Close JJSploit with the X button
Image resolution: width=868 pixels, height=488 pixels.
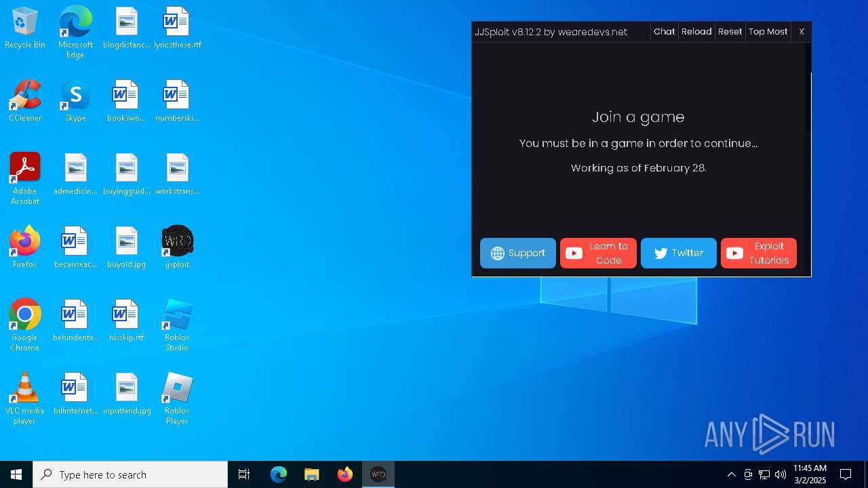(x=802, y=32)
